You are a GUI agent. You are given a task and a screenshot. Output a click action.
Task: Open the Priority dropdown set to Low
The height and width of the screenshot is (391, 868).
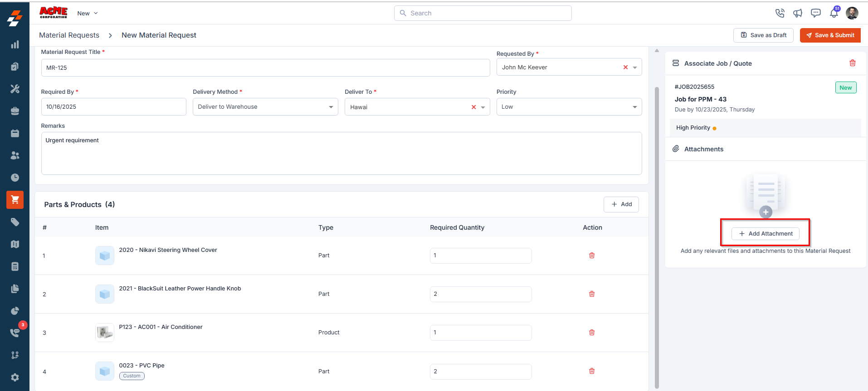569,107
